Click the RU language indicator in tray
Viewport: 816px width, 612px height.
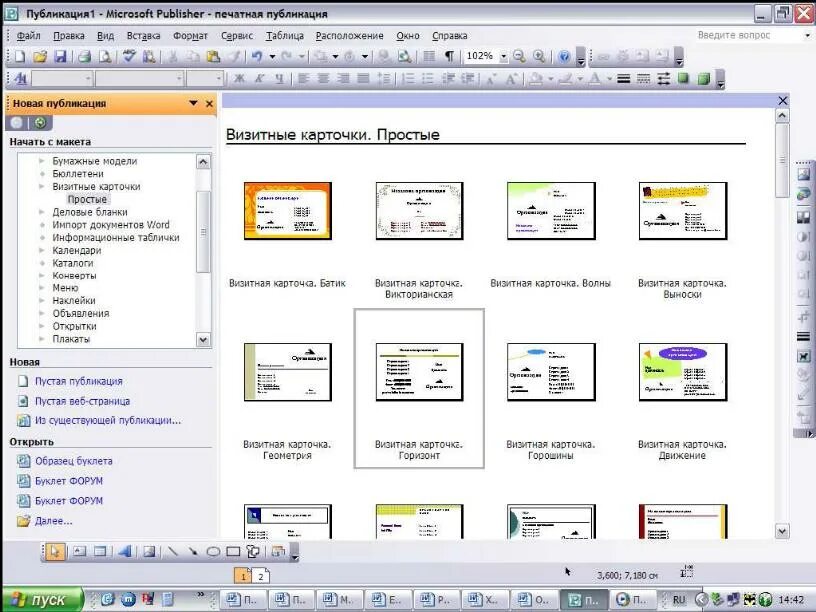click(679, 600)
